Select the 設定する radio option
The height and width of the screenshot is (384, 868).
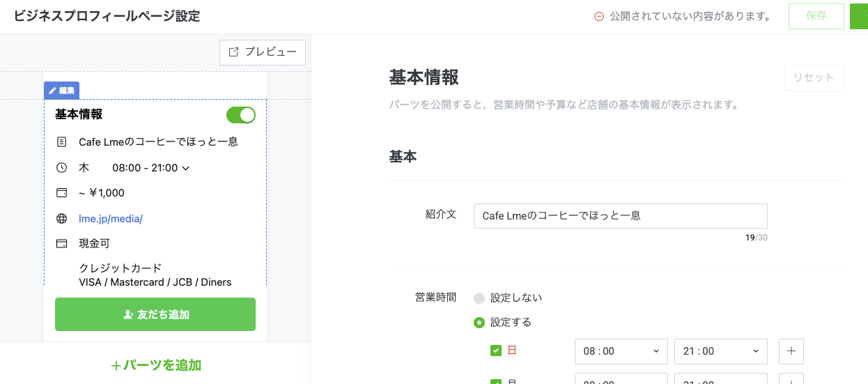(479, 323)
